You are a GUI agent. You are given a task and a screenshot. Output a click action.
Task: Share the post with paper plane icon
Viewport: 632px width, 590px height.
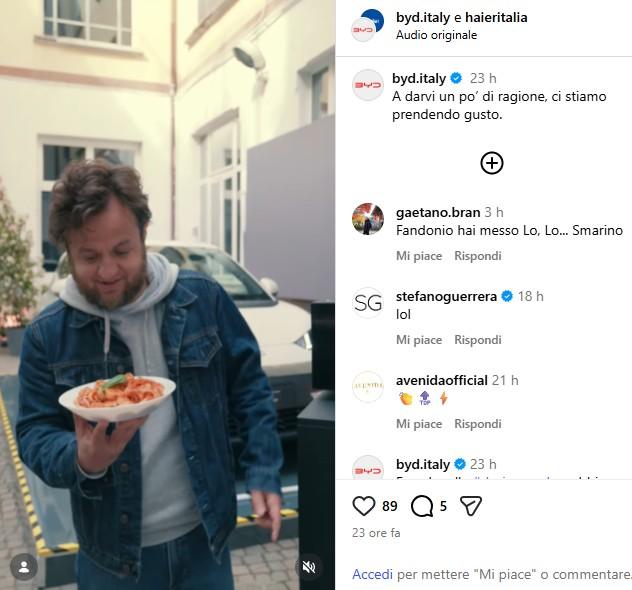pos(471,506)
